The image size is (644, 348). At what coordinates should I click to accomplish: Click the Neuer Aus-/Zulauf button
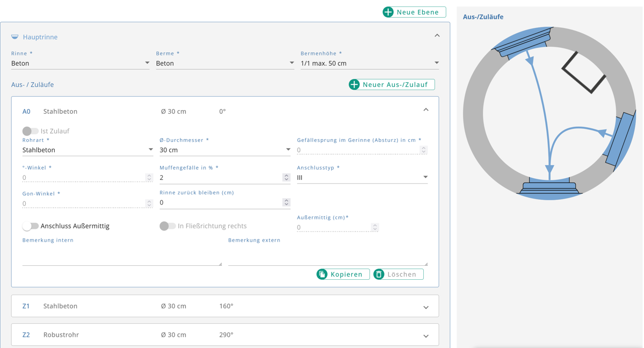click(392, 85)
